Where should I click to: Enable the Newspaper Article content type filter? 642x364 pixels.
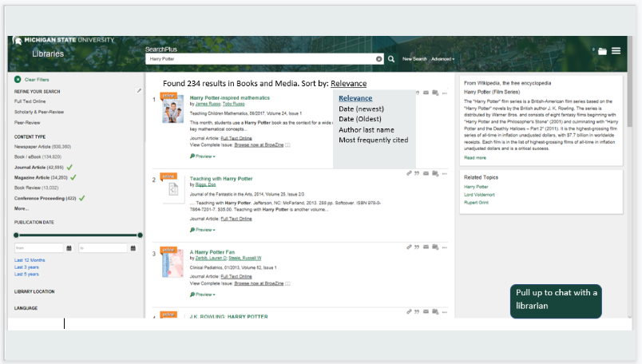coord(42,147)
